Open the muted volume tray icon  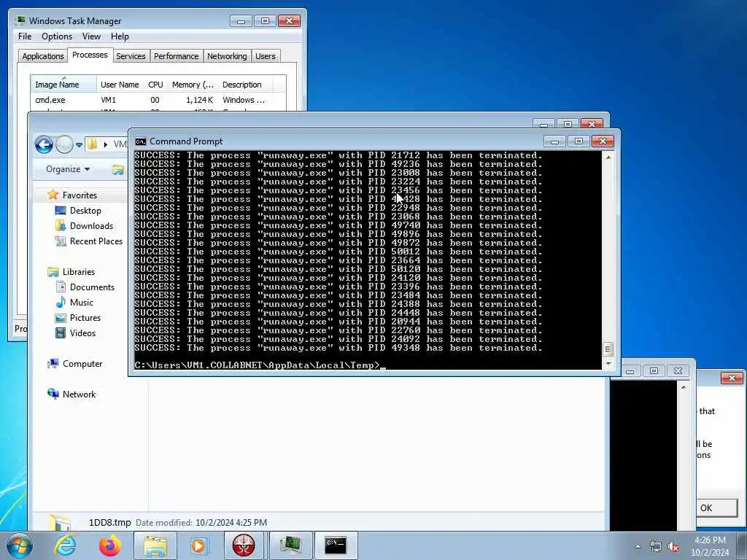pos(673,547)
